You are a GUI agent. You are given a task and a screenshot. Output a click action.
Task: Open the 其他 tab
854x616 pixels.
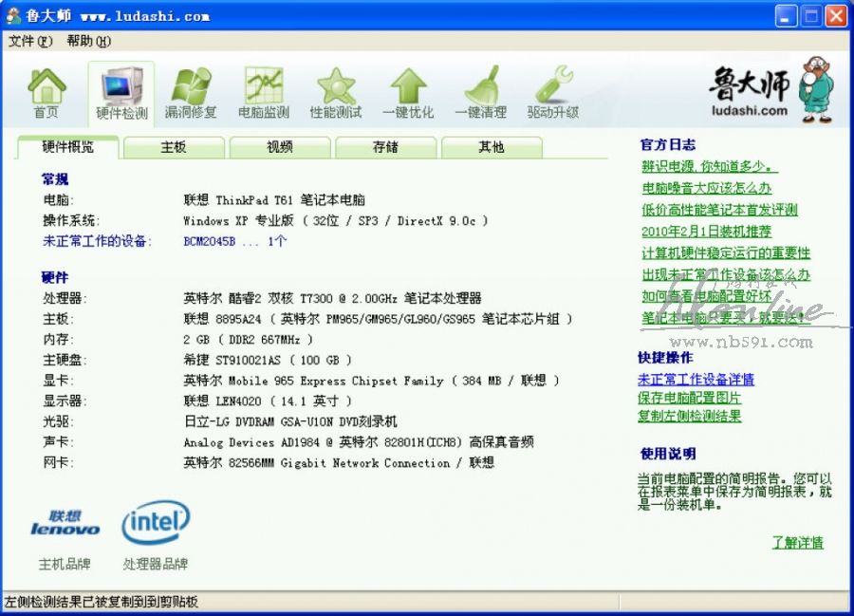[492, 147]
